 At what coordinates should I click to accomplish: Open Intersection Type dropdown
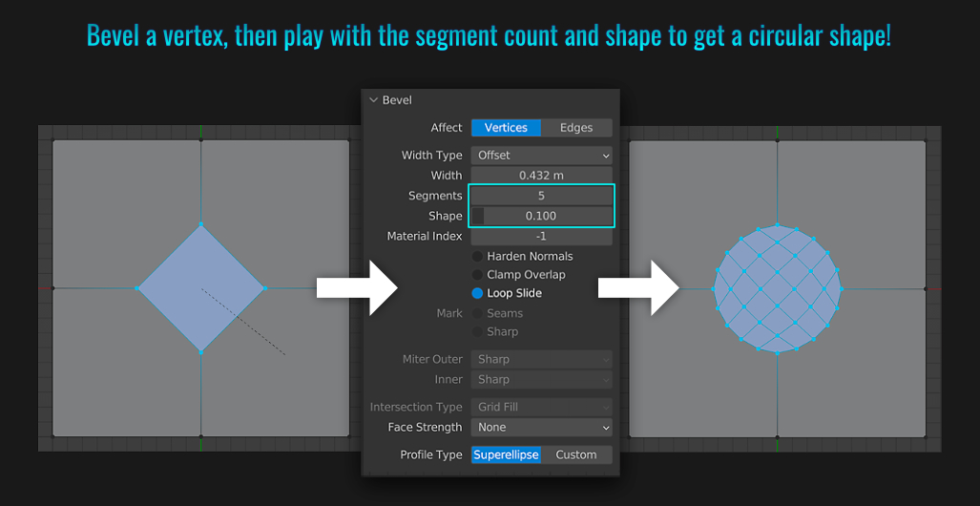541,407
